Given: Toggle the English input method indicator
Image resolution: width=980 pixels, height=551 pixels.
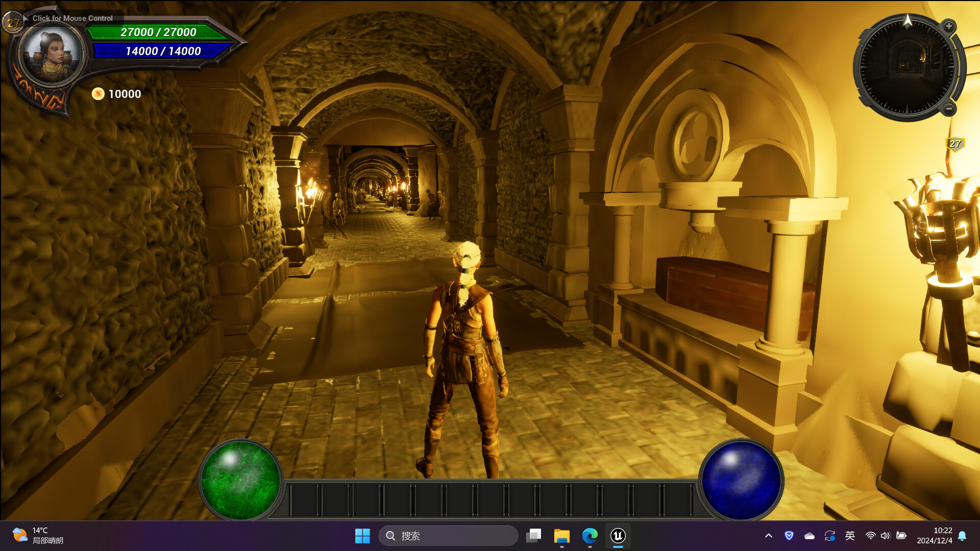Looking at the screenshot, I should click(850, 536).
